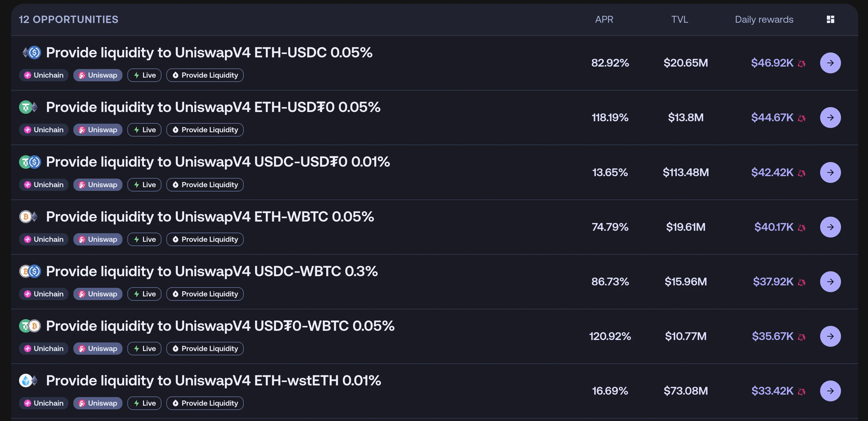Click the USD₮0-WBTC token pair icon
Image resolution: width=868 pixels, height=421 pixels.
pos(30,326)
